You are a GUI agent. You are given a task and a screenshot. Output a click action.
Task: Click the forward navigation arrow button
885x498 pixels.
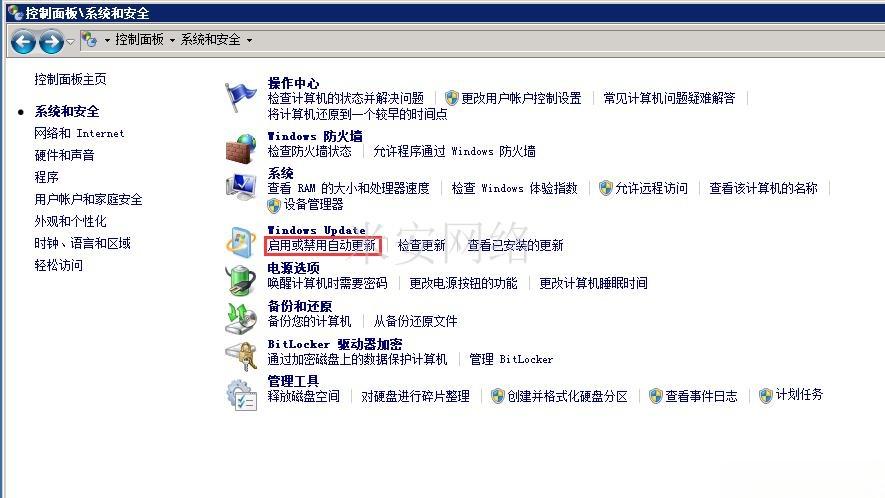51,41
